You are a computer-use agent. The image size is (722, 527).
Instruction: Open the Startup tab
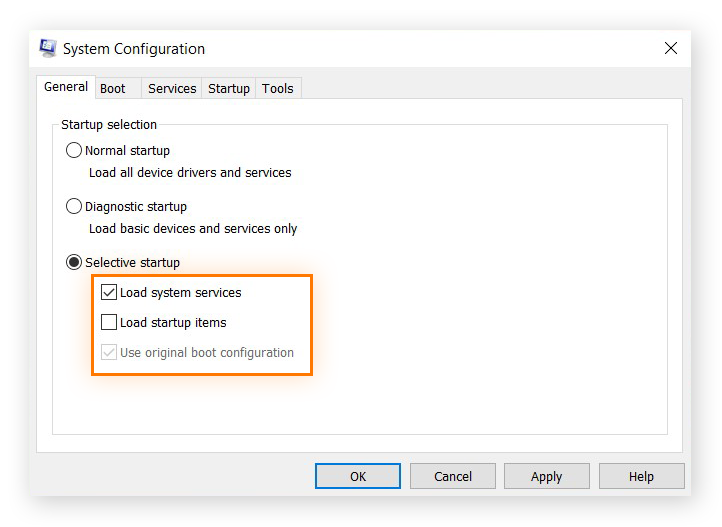tap(229, 88)
